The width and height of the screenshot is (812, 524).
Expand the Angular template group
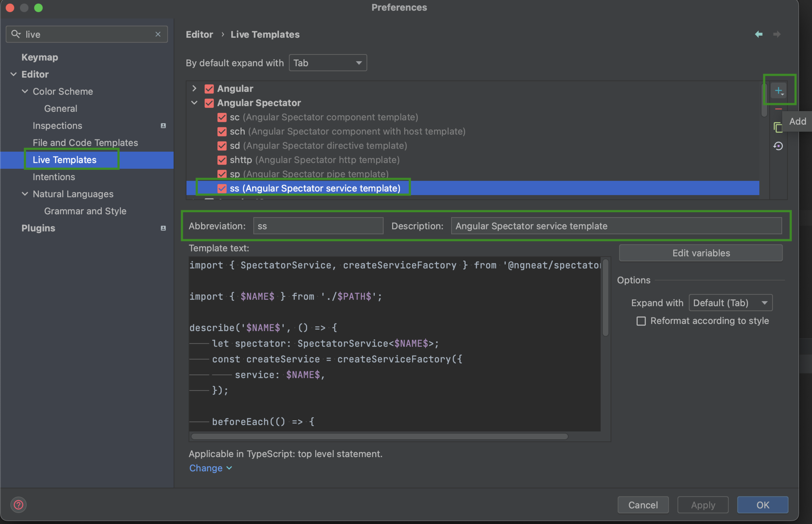[194, 88]
